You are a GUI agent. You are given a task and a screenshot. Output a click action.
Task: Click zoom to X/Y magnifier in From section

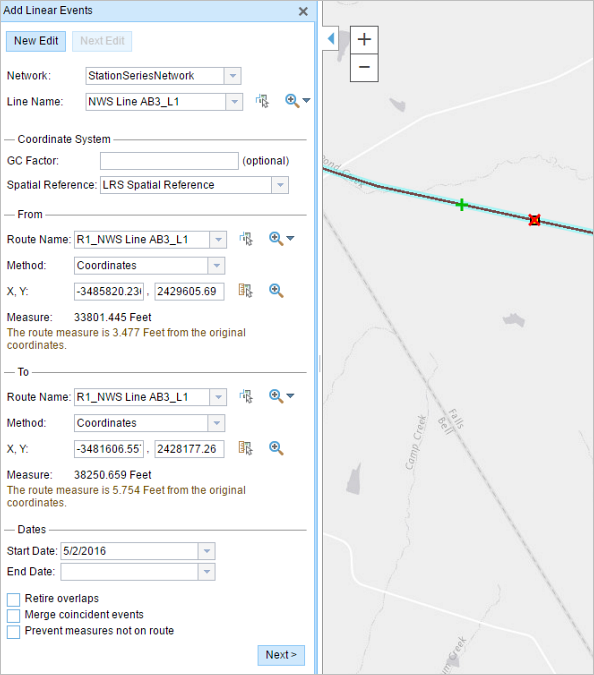(x=276, y=291)
